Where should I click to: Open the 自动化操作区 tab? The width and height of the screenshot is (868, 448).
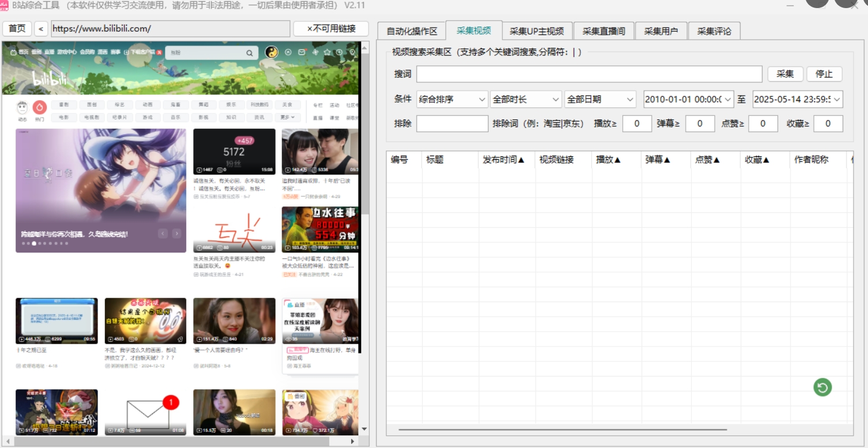(x=412, y=31)
